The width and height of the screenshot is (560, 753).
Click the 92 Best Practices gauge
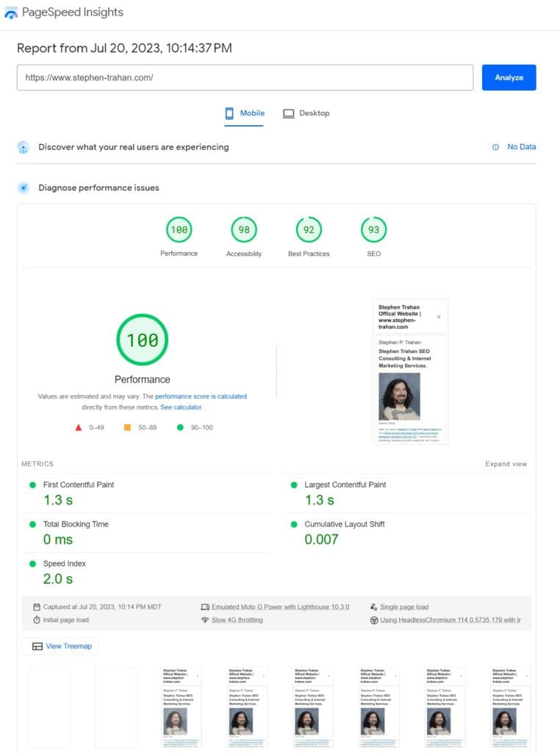(309, 229)
